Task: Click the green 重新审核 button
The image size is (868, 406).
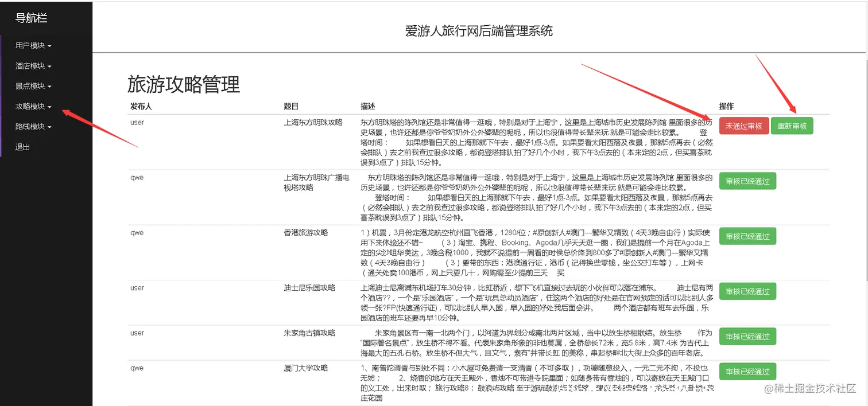Action: click(x=792, y=126)
